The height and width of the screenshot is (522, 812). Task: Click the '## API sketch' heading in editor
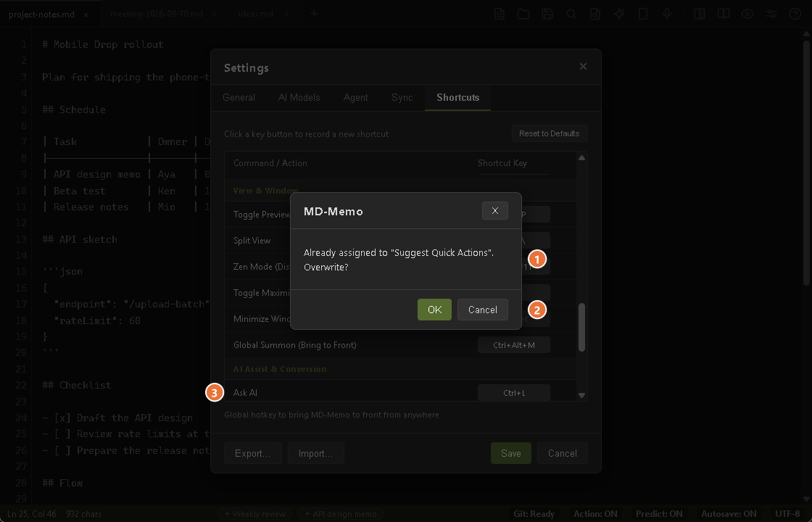(80, 240)
